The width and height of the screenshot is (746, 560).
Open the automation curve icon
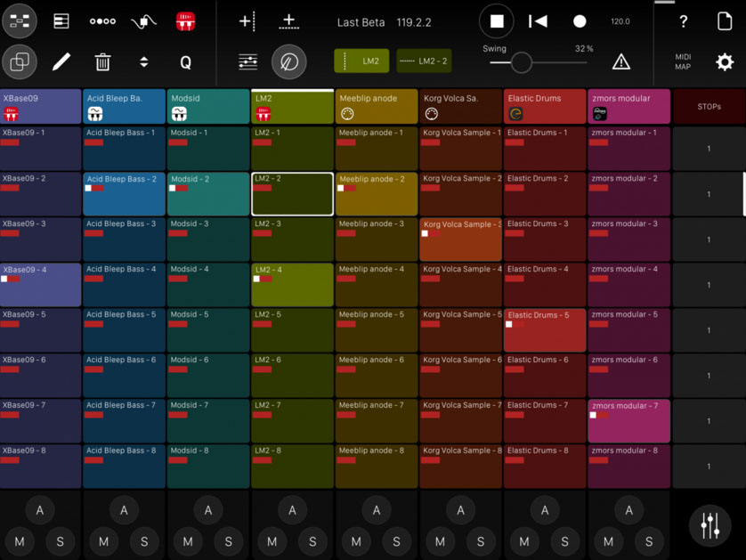coord(143,21)
